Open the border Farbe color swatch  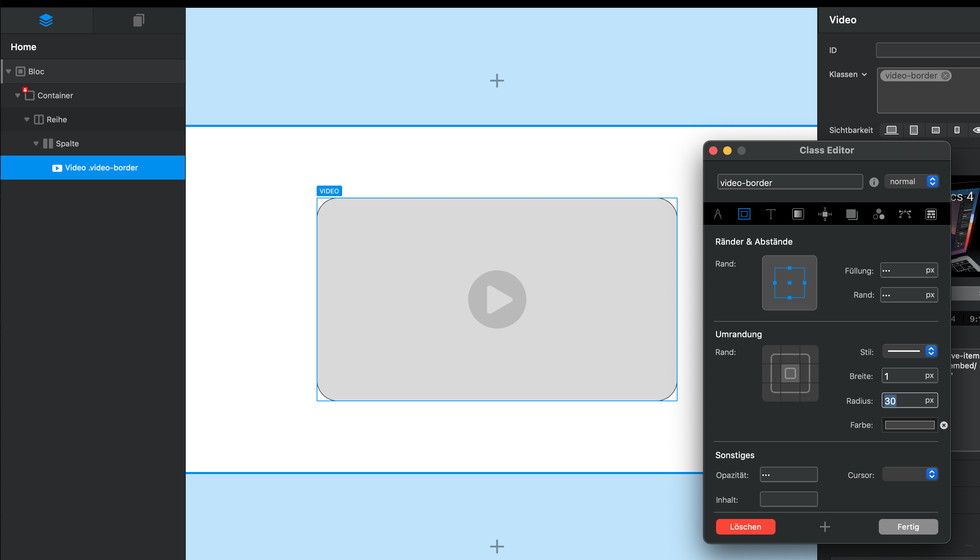[x=909, y=425]
